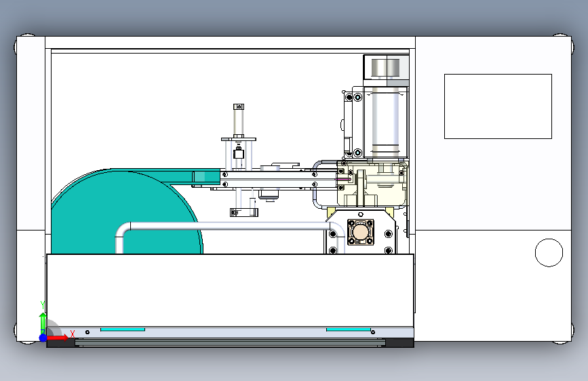The height and width of the screenshot is (381, 588).
Task: Select the small bracket below the rail
Action: pos(243,212)
